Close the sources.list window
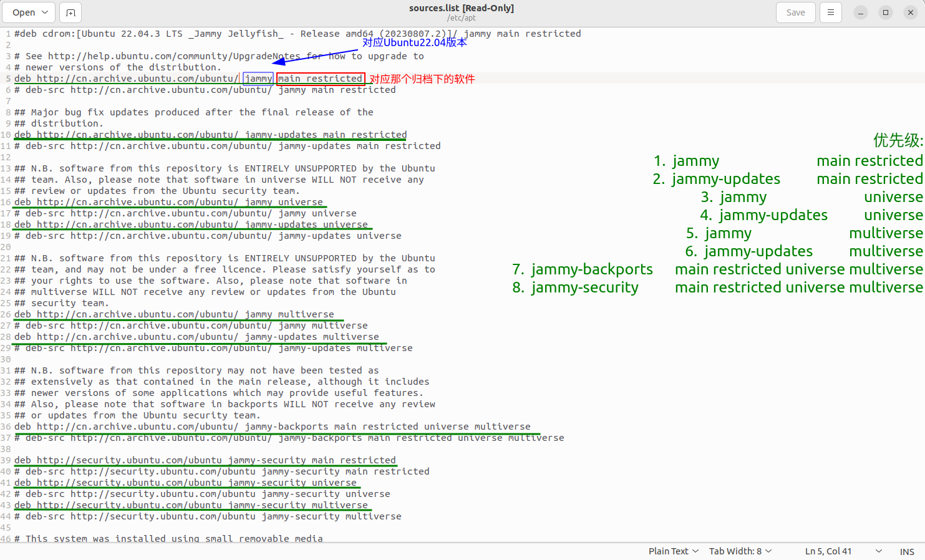The height and width of the screenshot is (560, 925). pyautogui.click(x=910, y=12)
